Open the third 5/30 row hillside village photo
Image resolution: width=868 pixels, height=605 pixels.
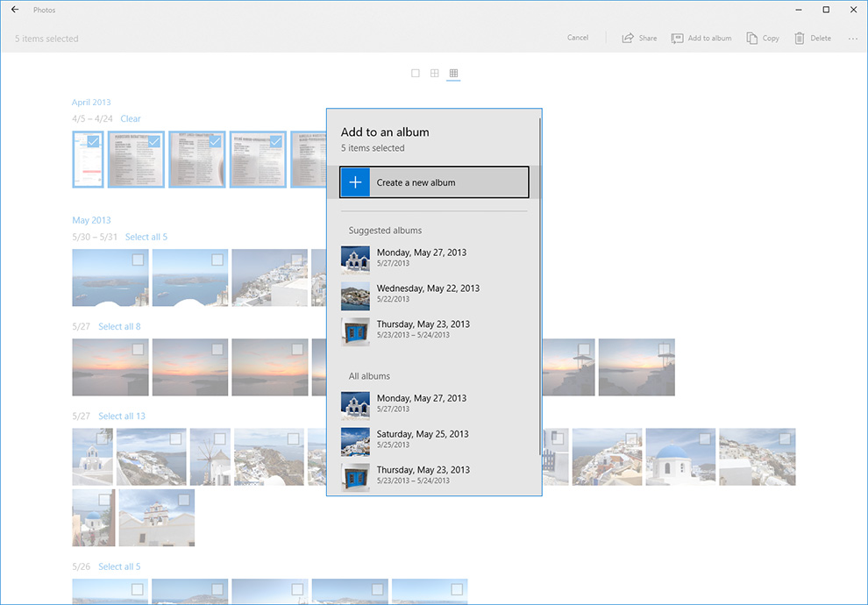[269, 278]
